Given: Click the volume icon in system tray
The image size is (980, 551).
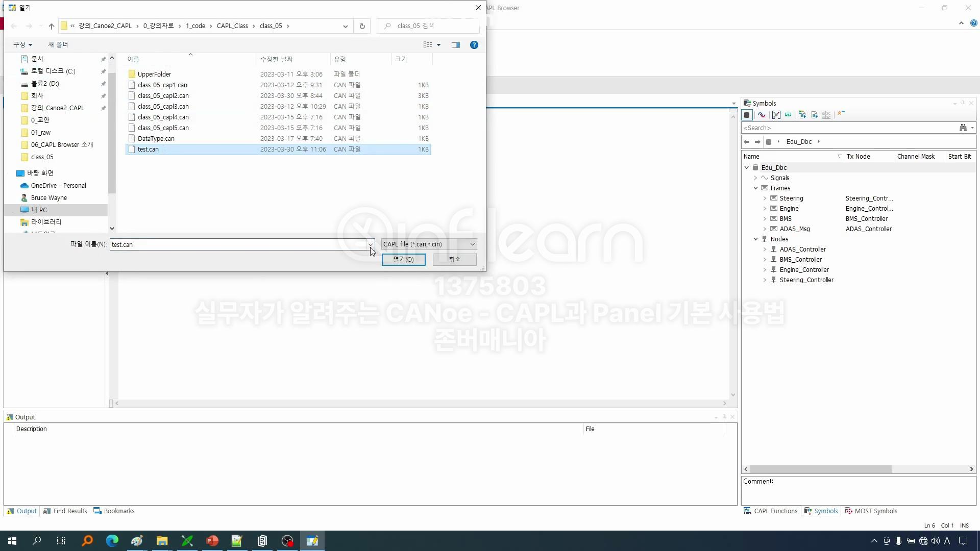Looking at the screenshot, I should click(936, 541).
